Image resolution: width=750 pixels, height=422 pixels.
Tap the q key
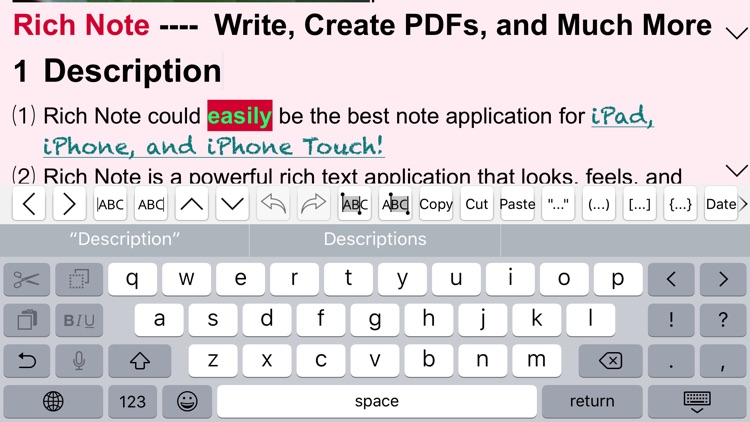pyautogui.click(x=132, y=279)
